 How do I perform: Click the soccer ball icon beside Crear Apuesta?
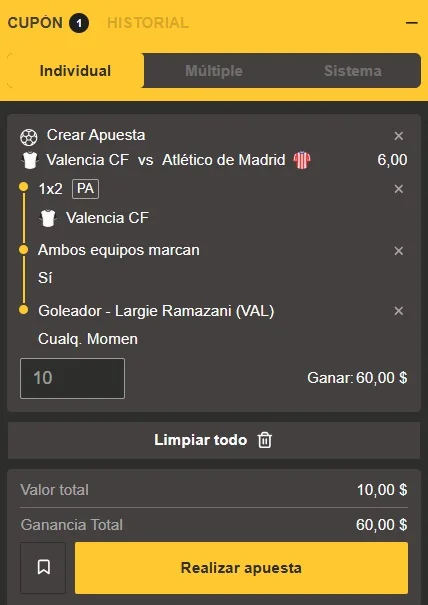point(29,137)
